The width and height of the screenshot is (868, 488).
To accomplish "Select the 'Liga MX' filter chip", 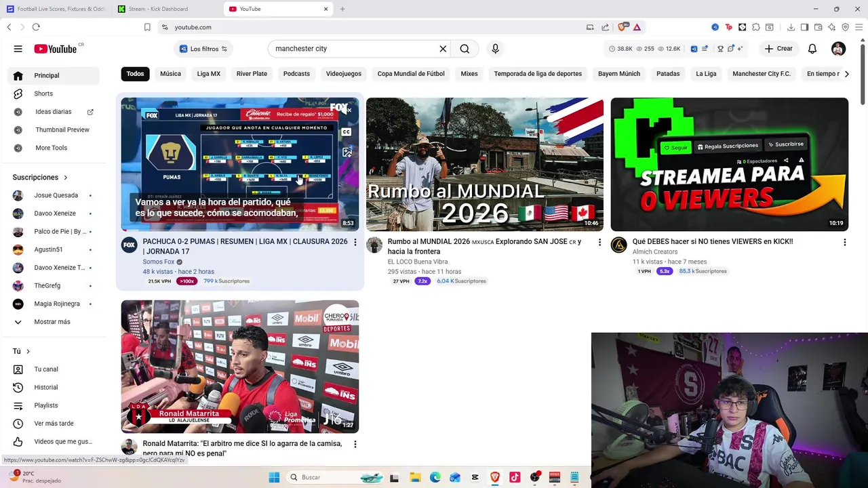I will coord(209,74).
